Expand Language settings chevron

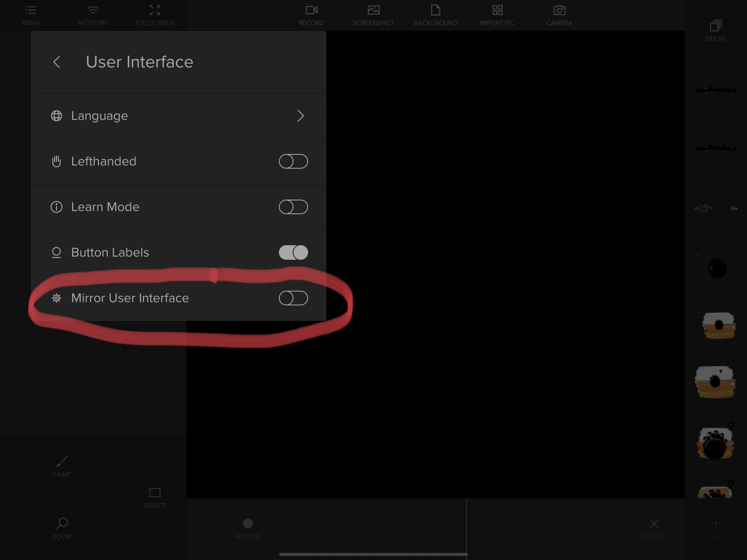[300, 116]
